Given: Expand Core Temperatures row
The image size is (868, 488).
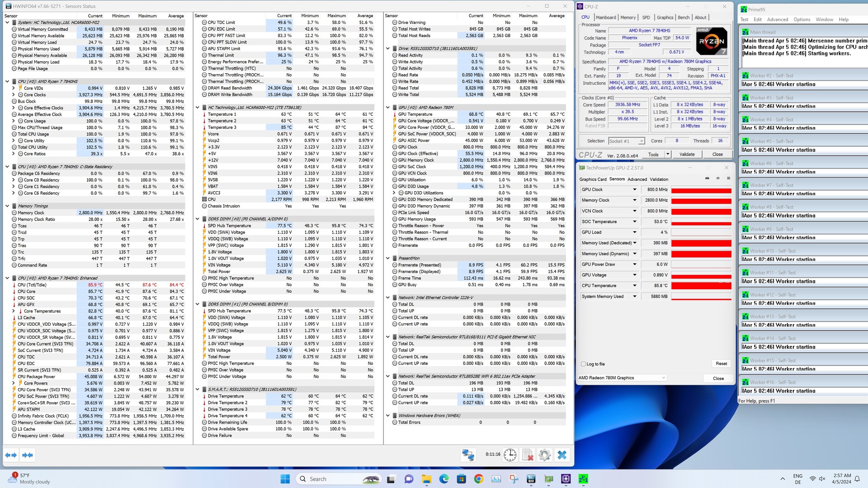Looking at the screenshot, I should (14, 311).
